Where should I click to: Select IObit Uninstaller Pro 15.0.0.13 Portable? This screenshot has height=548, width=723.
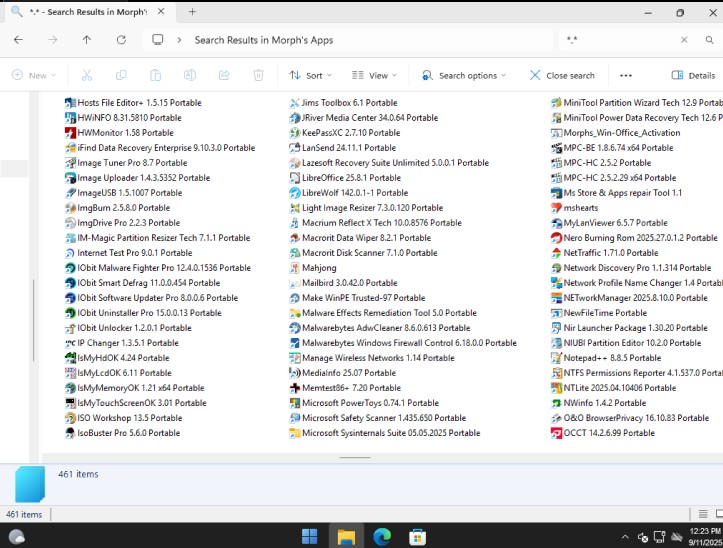point(143,313)
